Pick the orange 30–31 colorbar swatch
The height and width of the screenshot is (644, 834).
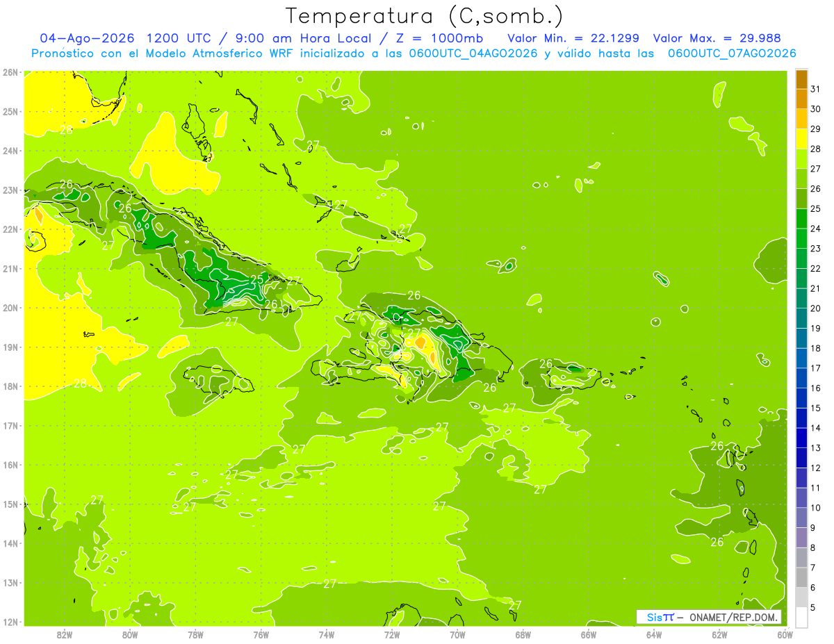pos(801,99)
